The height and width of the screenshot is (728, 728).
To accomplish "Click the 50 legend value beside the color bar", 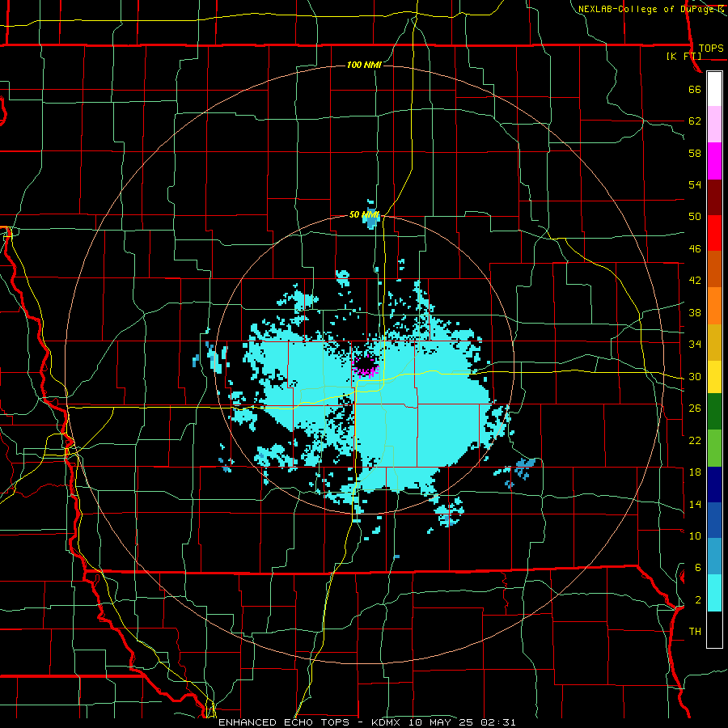I will click(x=695, y=216).
